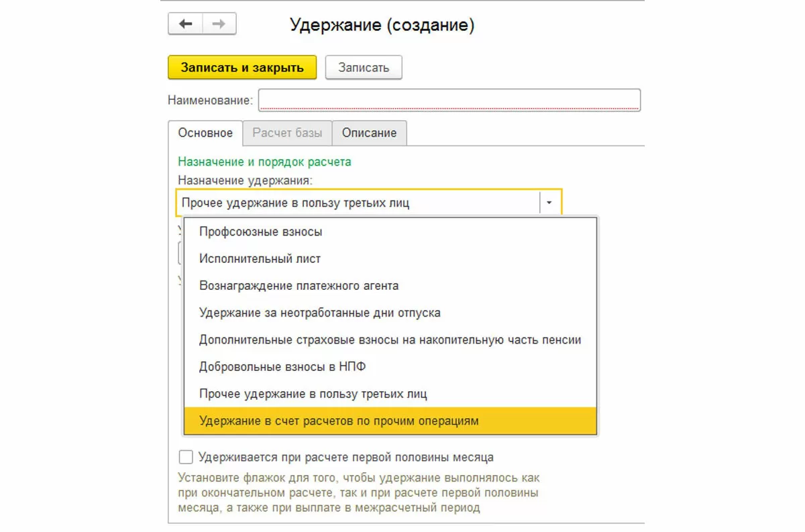
Task: Select Дополнительные страховые взносы на накопительную часть пенсии
Action: 390,339
